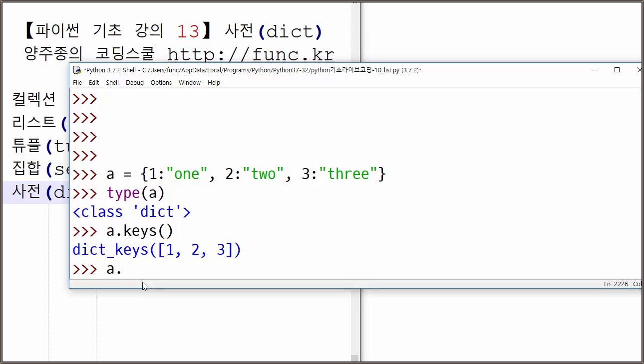644x364 pixels.
Task: Click the <class 'dict'> output line
Action: click(x=132, y=212)
